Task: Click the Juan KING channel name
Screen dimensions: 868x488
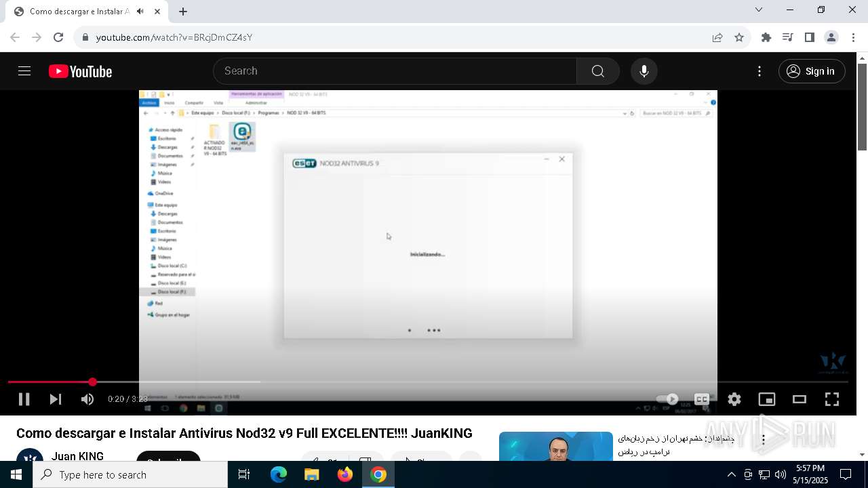Action: pyautogui.click(x=77, y=456)
